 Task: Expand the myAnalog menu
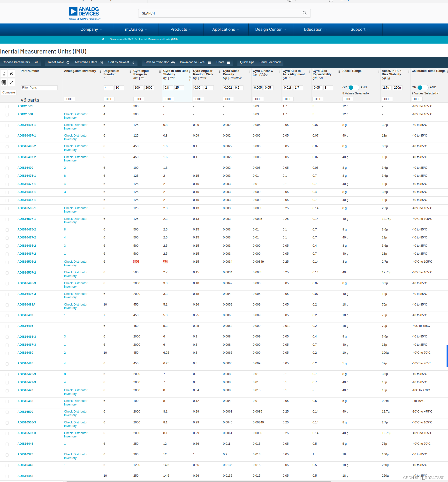click(136, 29)
